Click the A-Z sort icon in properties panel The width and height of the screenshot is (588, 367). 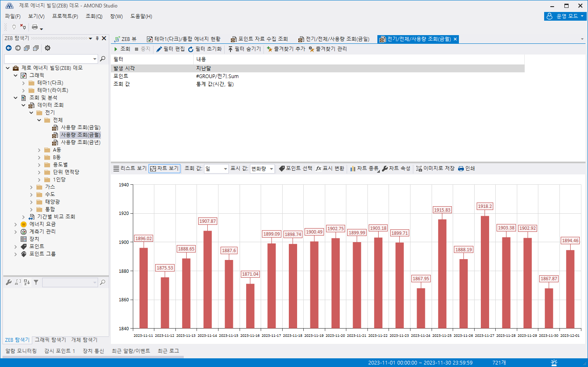(x=27, y=282)
